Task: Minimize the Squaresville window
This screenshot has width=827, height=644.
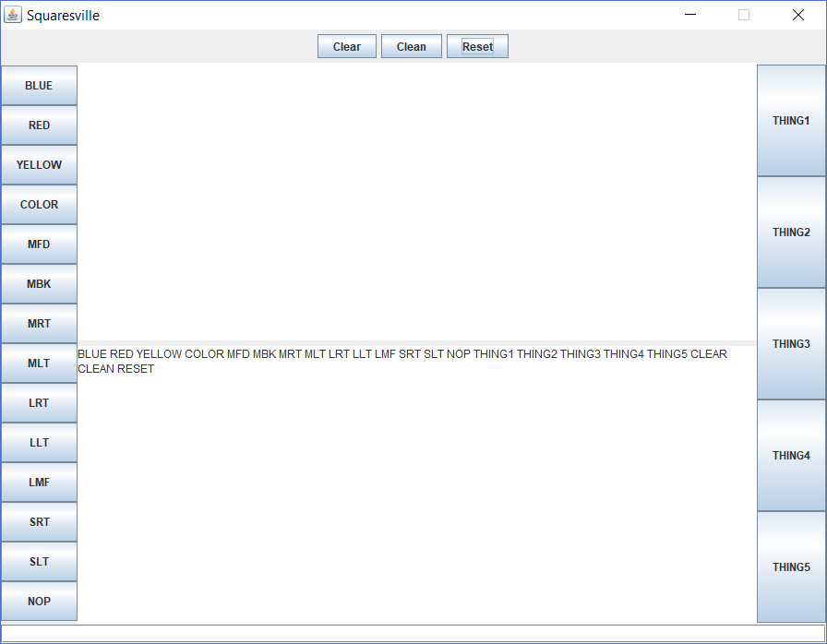Action: [x=690, y=15]
